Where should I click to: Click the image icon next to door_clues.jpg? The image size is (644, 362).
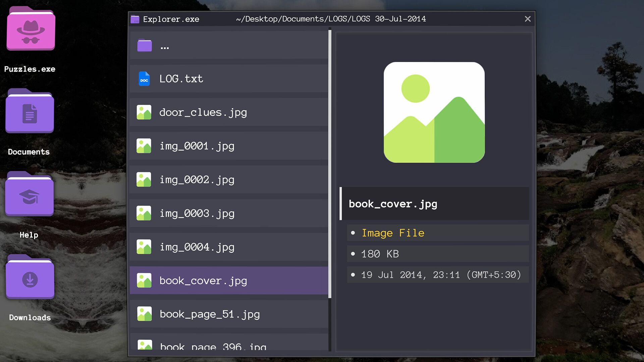click(x=144, y=112)
